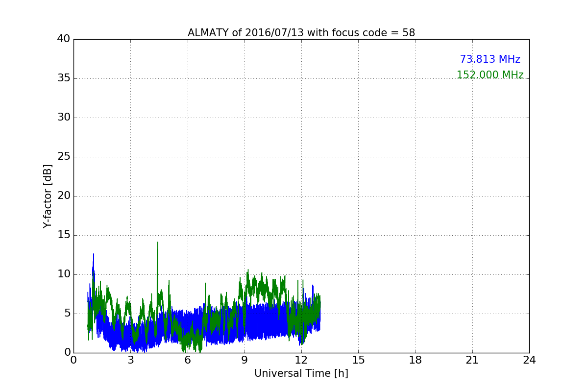Click the x-axis tick label 3
Image resolution: width=588 pixels, height=392 pixels.
coord(130,360)
